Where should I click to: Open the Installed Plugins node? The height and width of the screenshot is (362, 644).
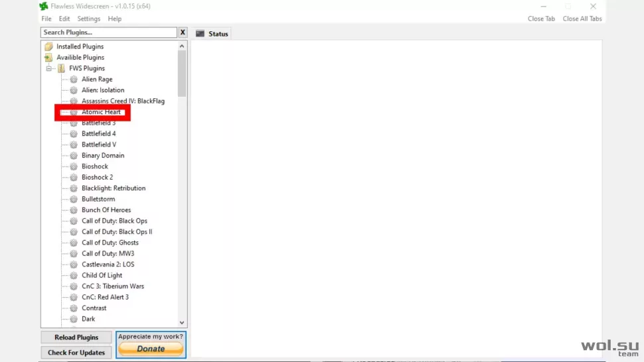(80, 46)
